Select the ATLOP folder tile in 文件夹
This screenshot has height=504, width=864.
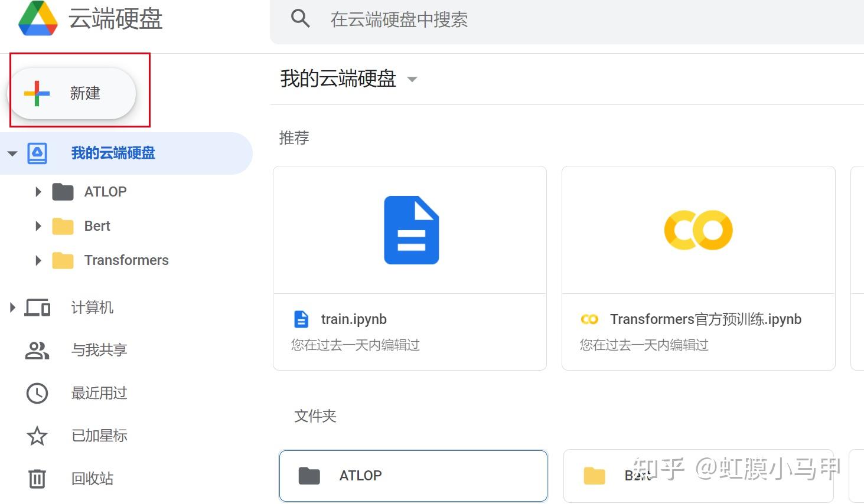pyautogui.click(x=413, y=476)
